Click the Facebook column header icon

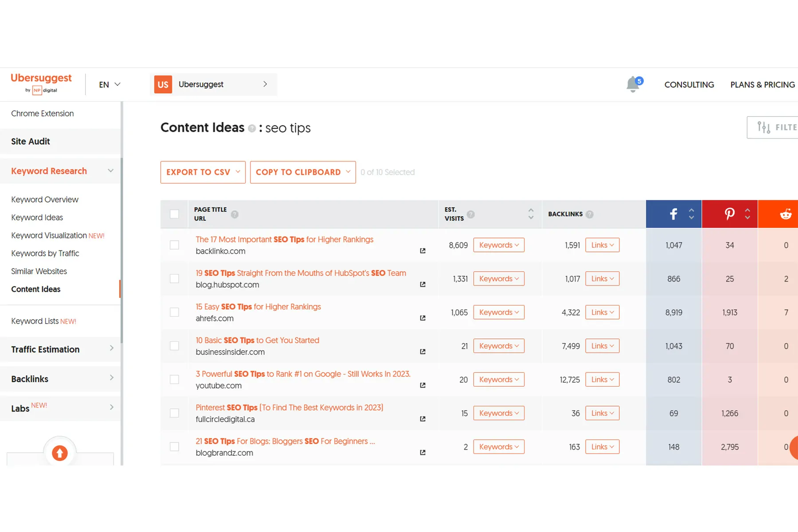[673, 214]
